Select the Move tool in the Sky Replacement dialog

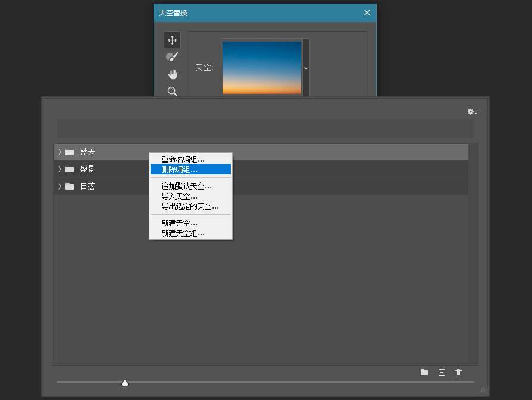tap(172, 40)
